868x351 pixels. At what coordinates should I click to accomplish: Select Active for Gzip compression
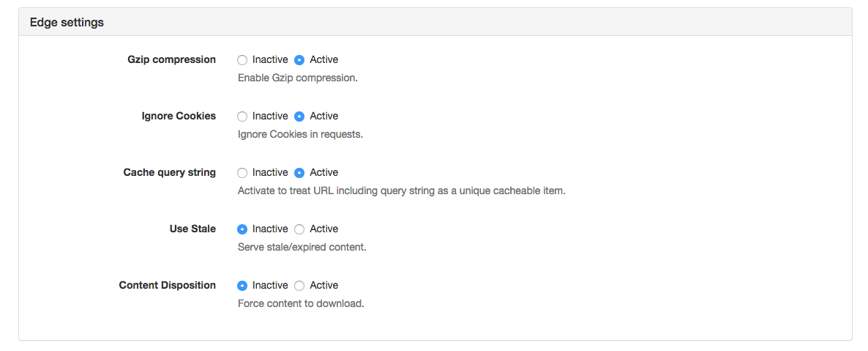pyautogui.click(x=299, y=60)
